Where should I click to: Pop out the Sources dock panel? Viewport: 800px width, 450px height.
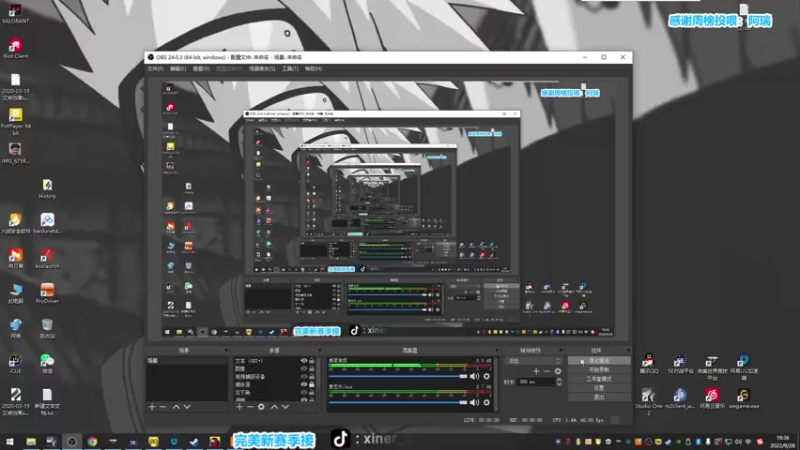click(x=320, y=351)
